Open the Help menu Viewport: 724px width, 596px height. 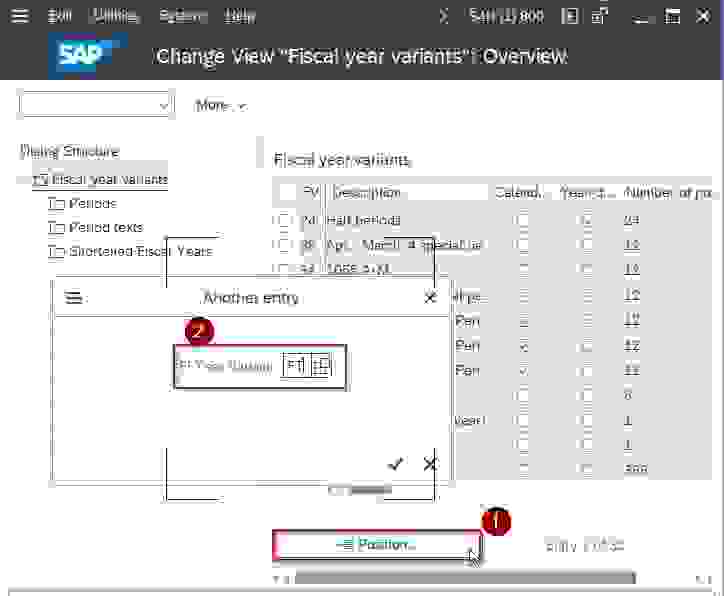tap(240, 17)
